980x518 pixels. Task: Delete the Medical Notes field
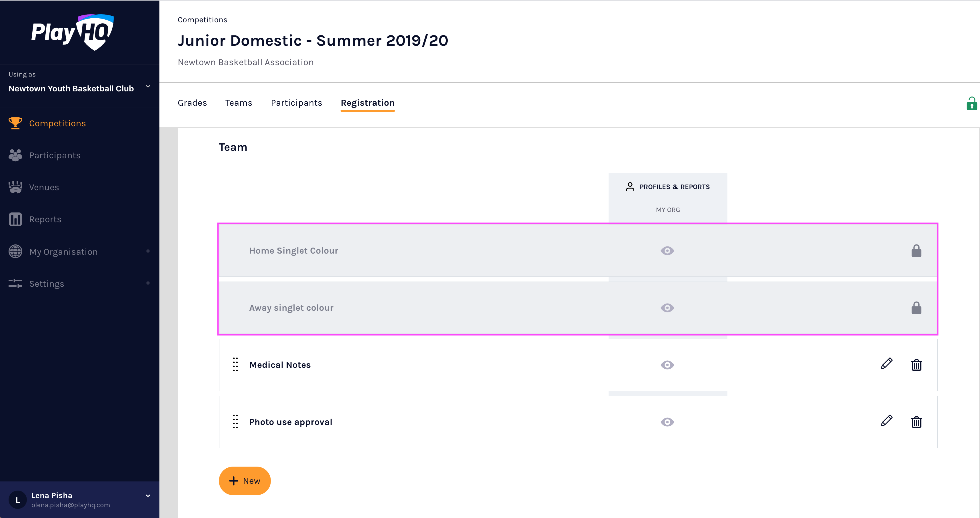click(916, 365)
